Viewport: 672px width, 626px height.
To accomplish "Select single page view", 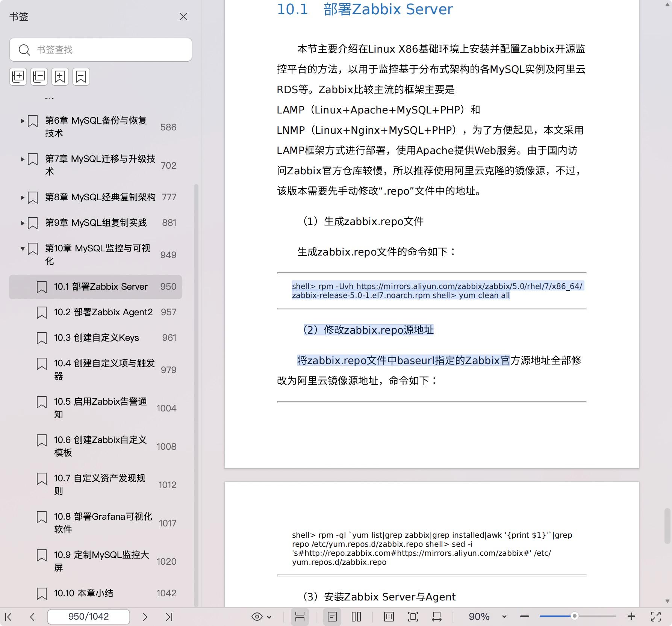I will (x=332, y=617).
